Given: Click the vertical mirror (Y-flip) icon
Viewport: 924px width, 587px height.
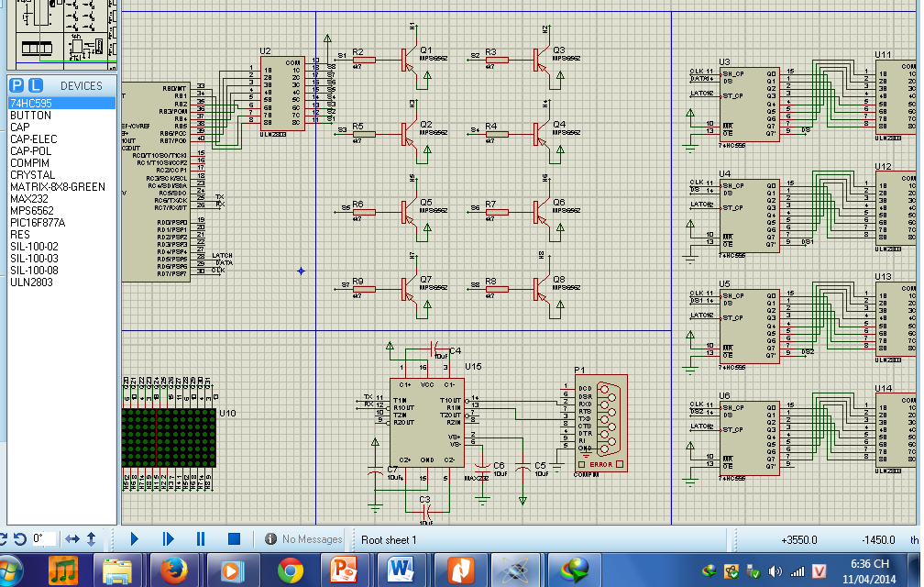Looking at the screenshot, I should pos(92,539).
